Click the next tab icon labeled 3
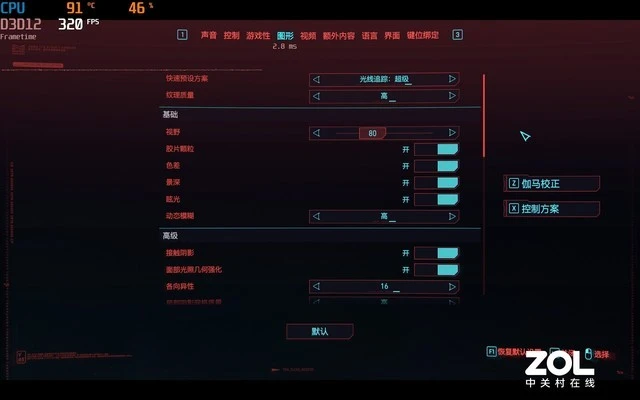 tap(458, 35)
